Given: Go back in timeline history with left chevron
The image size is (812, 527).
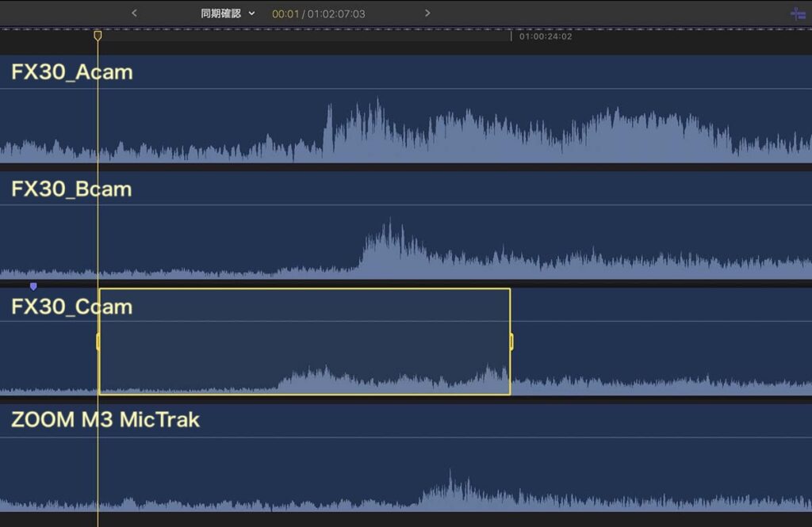Looking at the screenshot, I should point(134,13).
